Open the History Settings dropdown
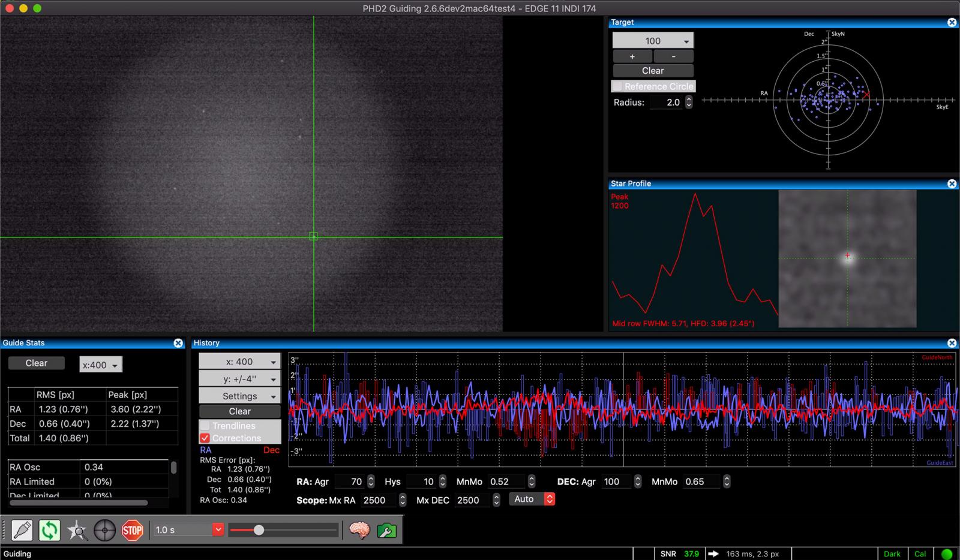This screenshot has height=560, width=960. (x=240, y=396)
